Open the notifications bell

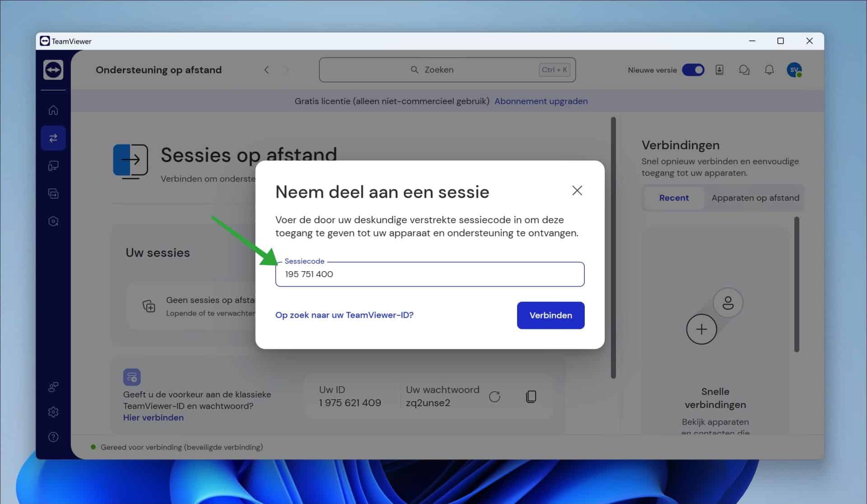(x=769, y=70)
